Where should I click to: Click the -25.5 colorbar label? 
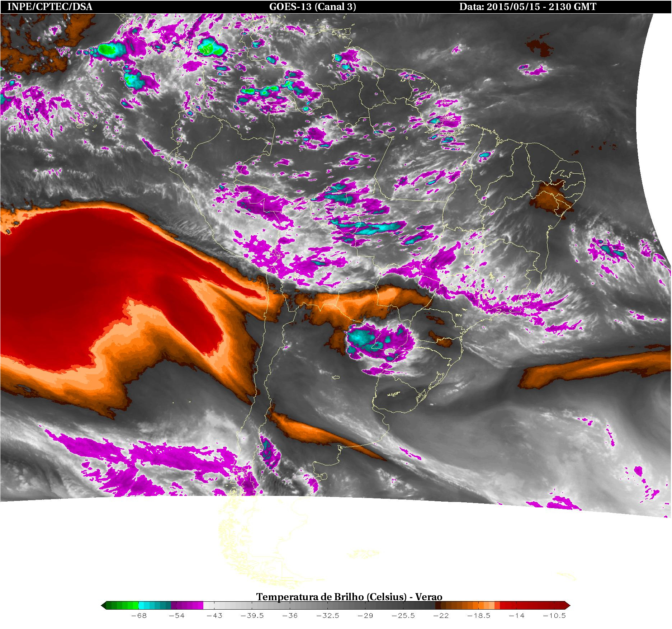coord(403,616)
